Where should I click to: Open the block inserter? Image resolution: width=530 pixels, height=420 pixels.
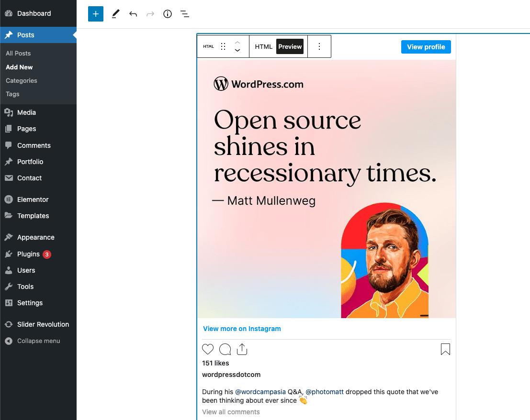click(x=95, y=14)
